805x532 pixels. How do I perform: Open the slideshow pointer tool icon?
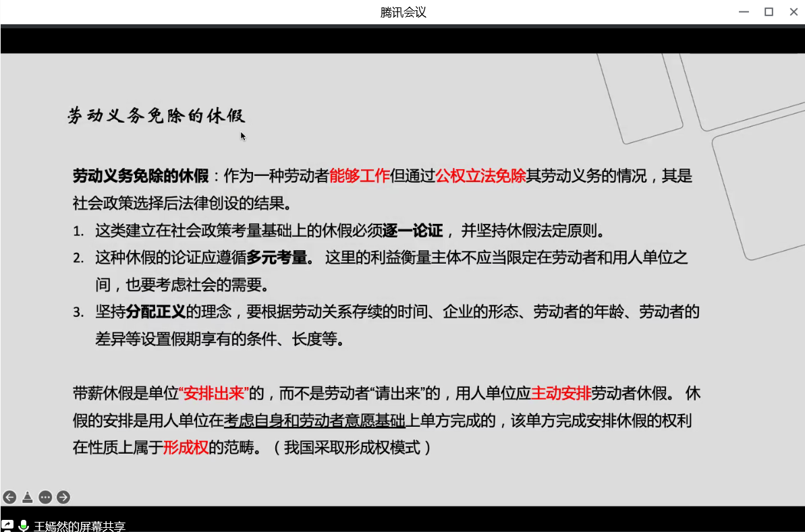[x=27, y=498]
